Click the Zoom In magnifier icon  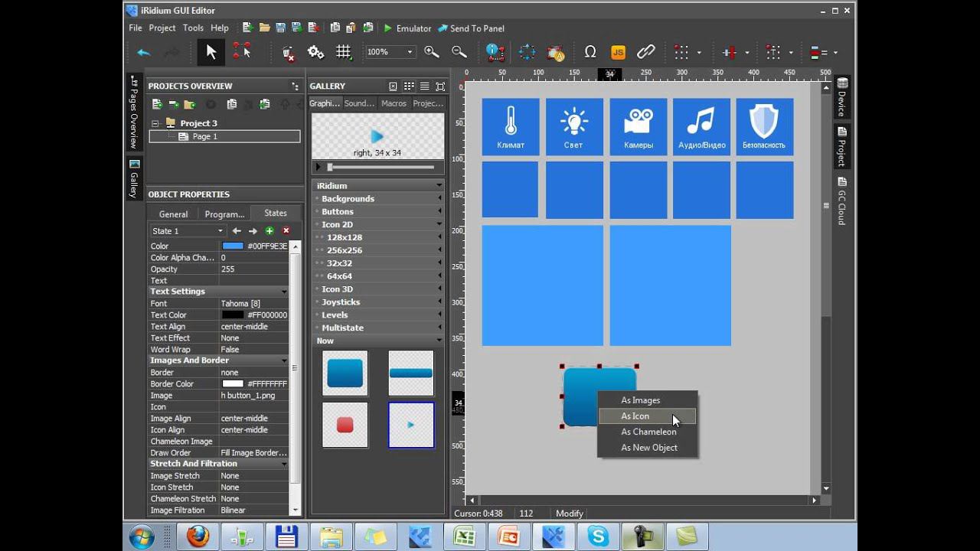[432, 52]
